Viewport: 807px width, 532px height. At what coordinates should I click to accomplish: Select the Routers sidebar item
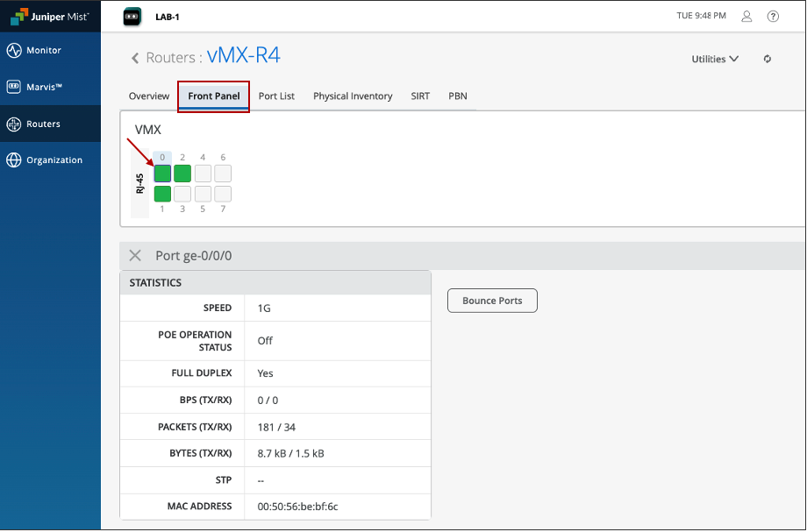tap(43, 124)
